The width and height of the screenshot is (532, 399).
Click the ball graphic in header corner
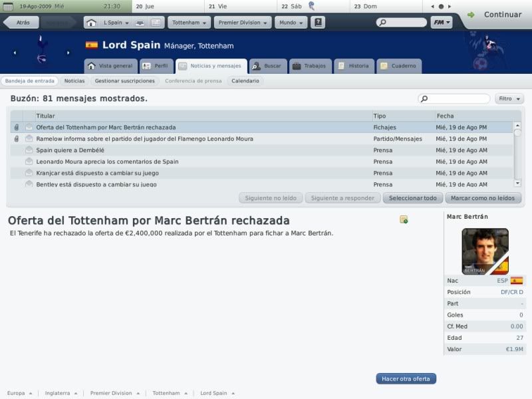coord(480,63)
